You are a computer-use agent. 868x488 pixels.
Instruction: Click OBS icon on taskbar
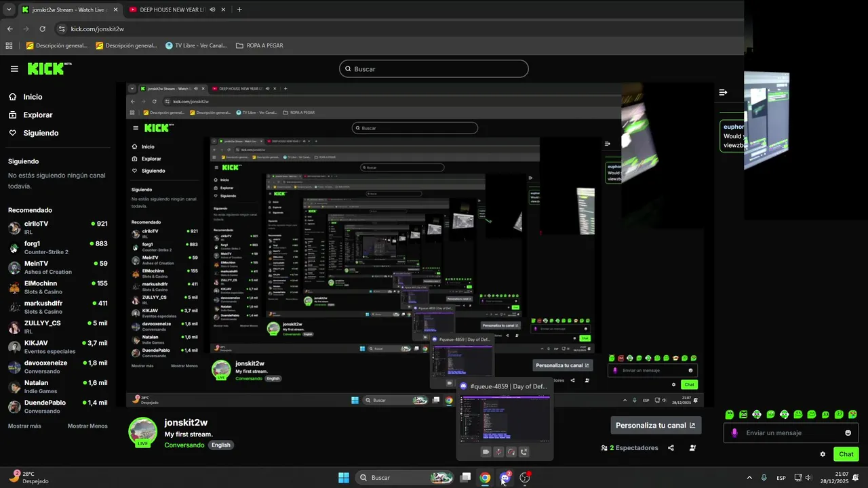coord(525,478)
